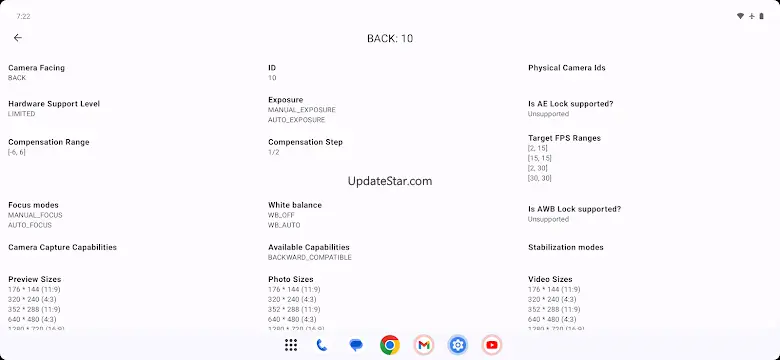Viewport: 780px width, 360px height.
Task: Click the 'Exposure' heading
Action: [286, 100]
